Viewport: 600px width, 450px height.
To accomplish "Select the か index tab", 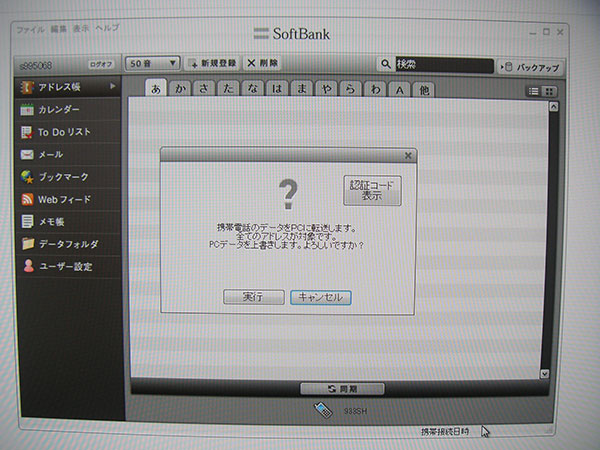I will click(180, 89).
